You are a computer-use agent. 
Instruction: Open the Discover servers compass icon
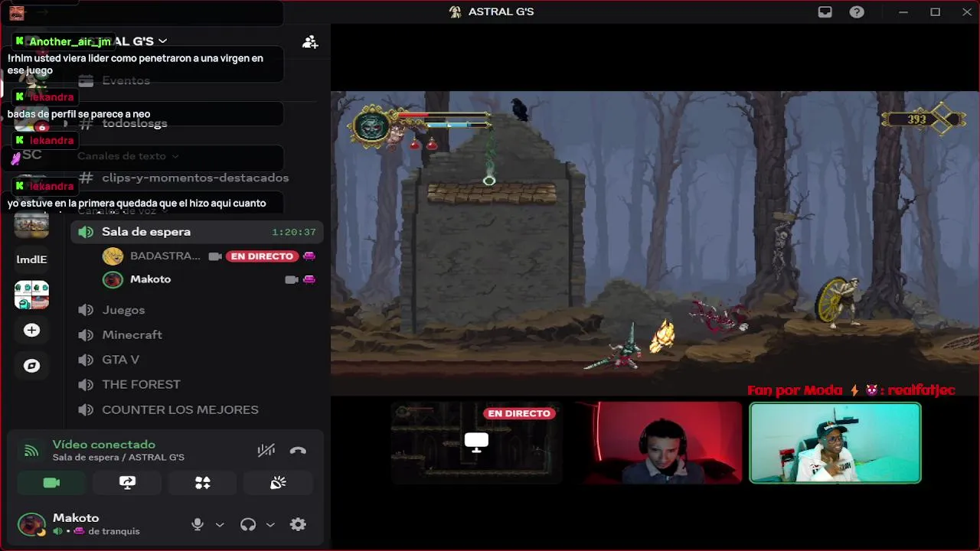(x=31, y=366)
